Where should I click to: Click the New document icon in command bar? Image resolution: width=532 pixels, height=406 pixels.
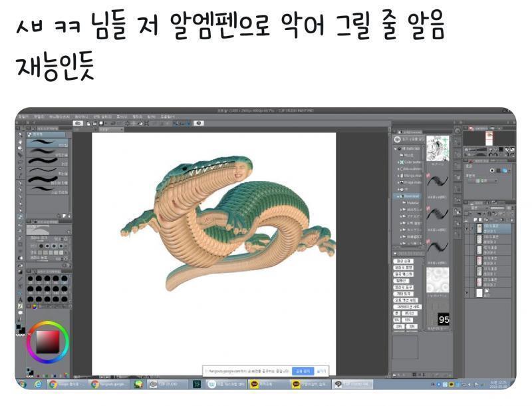point(88,123)
